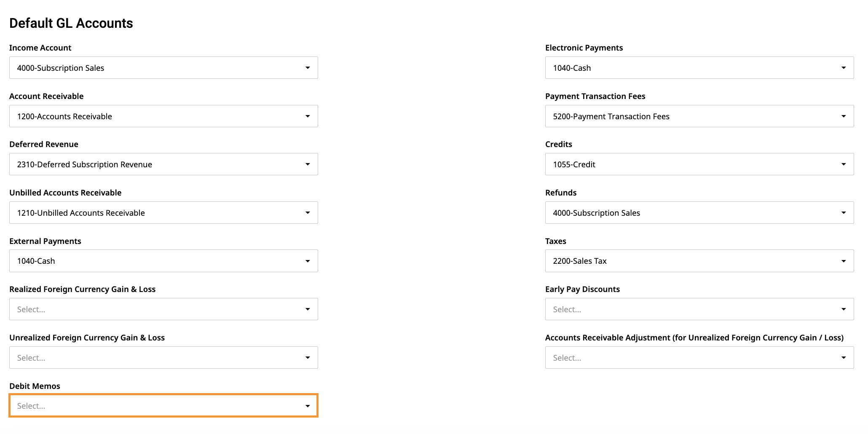Open the Credits dropdown showing 1055-Credit

click(x=699, y=164)
